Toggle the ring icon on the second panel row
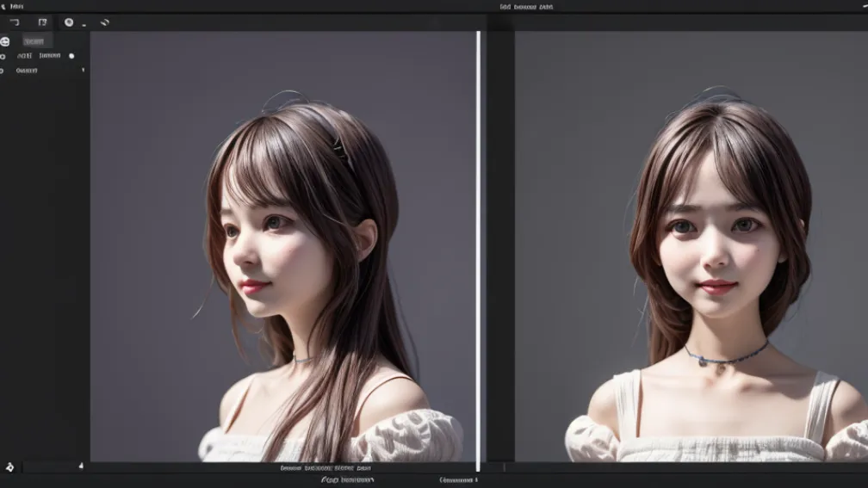Screen dimensions: 868x488 coord(3,57)
